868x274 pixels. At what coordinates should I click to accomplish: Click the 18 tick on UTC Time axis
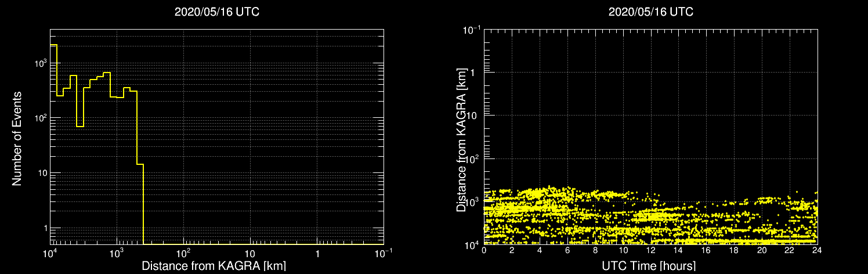(733, 250)
